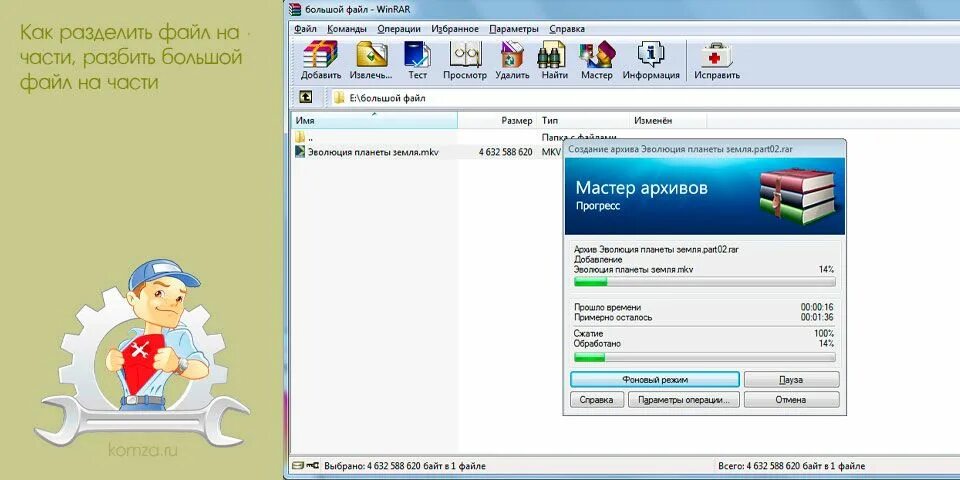Sort by the Изменён column header
960x480 pixels.
coord(668,121)
